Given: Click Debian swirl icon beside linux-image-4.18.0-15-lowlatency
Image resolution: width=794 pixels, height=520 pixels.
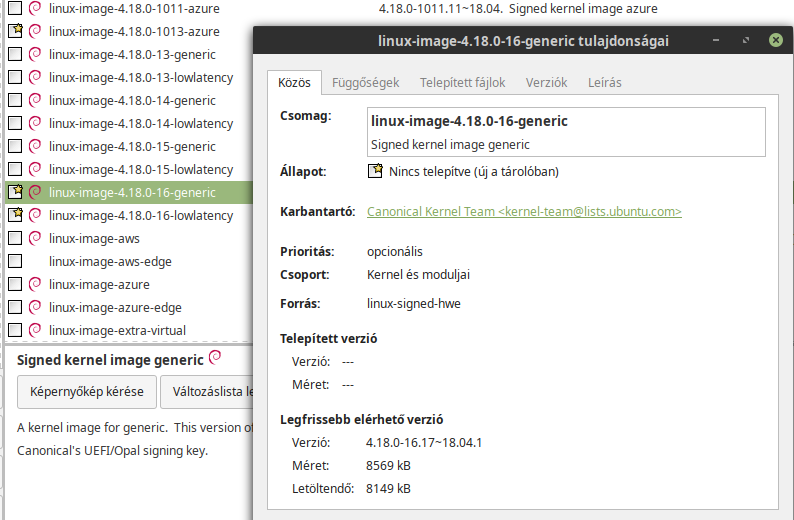Looking at the screenshot, I should (35, 169).
